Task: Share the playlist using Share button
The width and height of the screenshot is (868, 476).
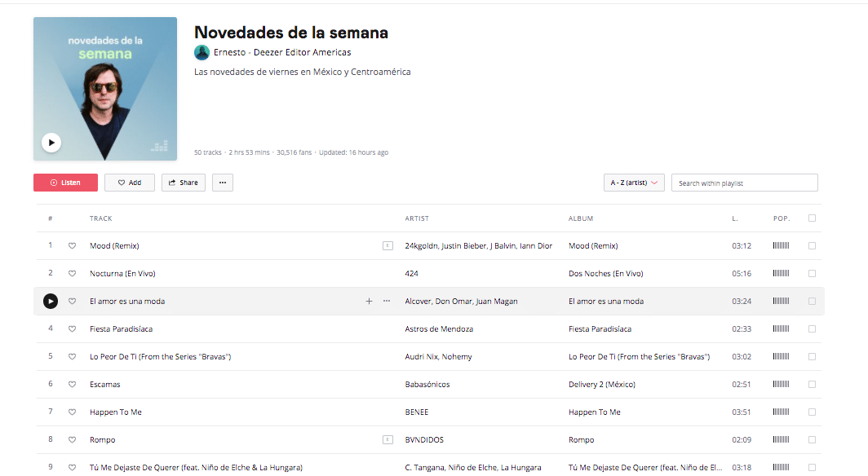Action: coord(184,183)
